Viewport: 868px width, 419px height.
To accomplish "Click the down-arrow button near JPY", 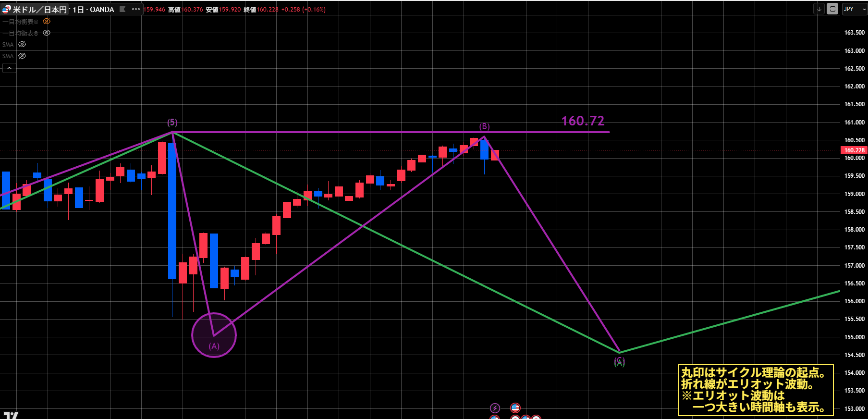I will pos(819,9).
